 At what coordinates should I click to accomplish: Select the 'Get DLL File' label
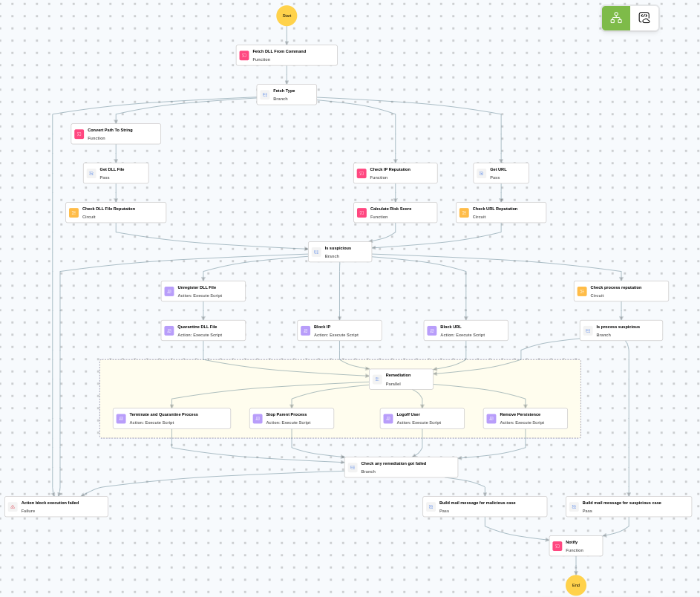111,169
